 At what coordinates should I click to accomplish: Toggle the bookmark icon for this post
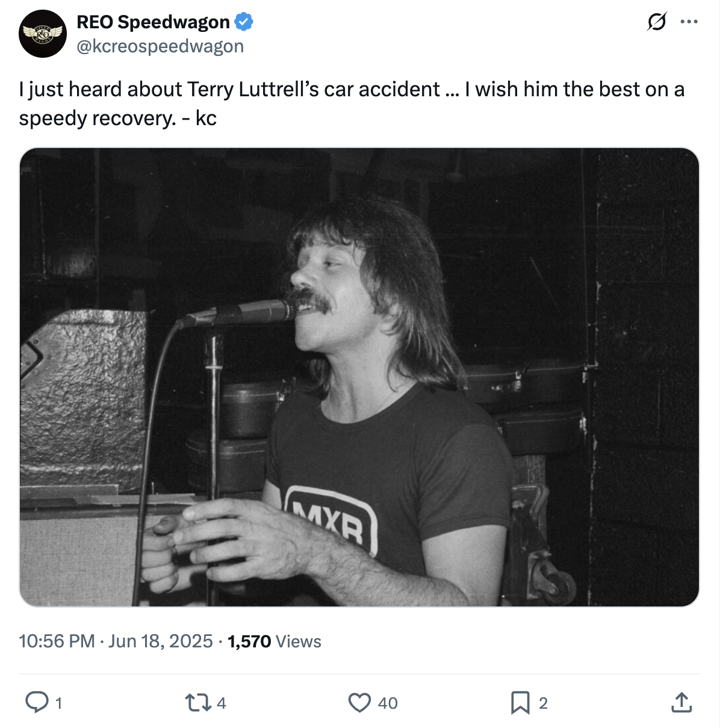(x=520, y=702)
